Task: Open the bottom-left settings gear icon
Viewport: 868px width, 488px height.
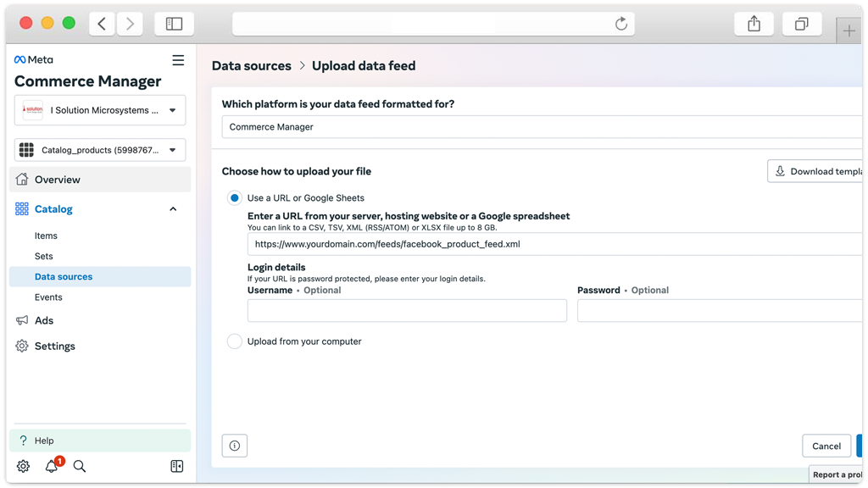Action: click(23, 466)
